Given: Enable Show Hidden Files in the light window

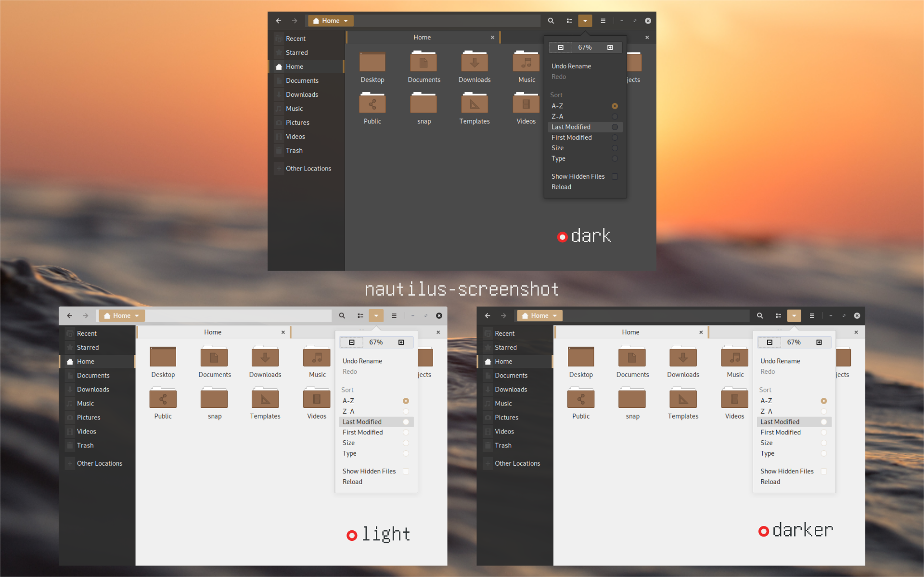Looking at the screenshot, I should (376, 471).
